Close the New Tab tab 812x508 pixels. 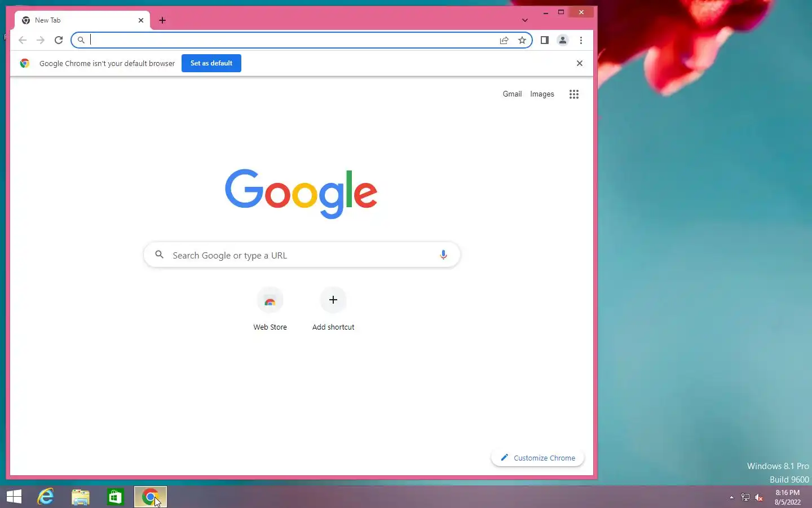click(x=141, y=20)
